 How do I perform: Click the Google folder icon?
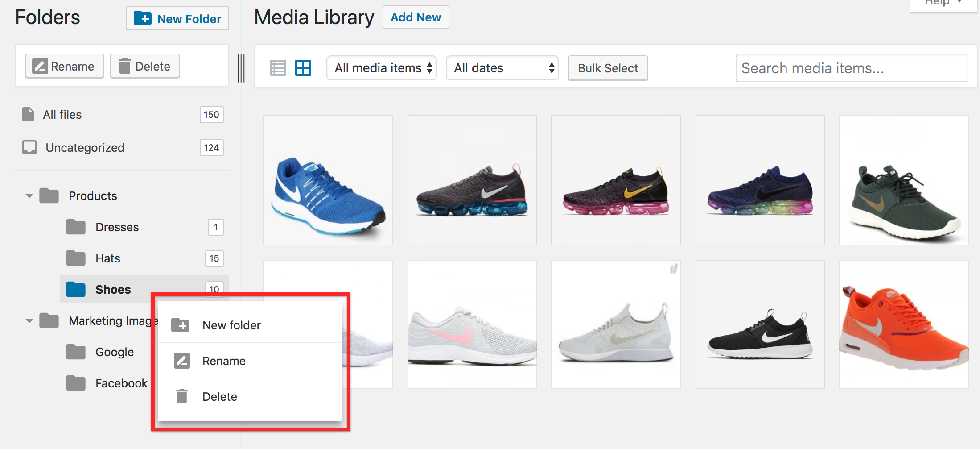(x=76, y=352)
